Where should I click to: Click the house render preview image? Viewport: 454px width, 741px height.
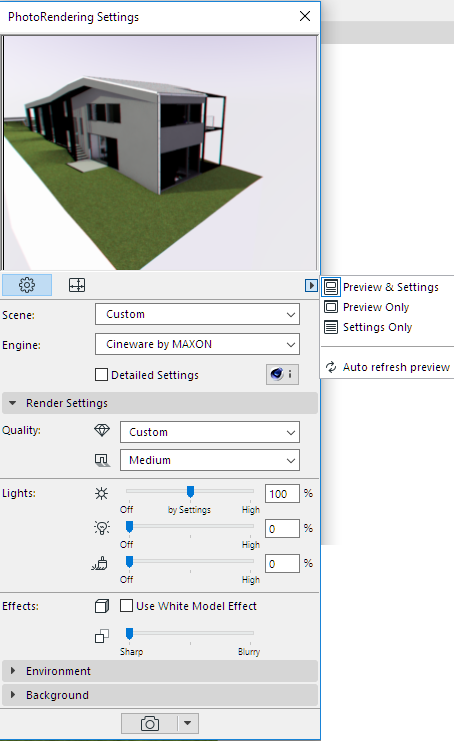(x=160, y=153)
